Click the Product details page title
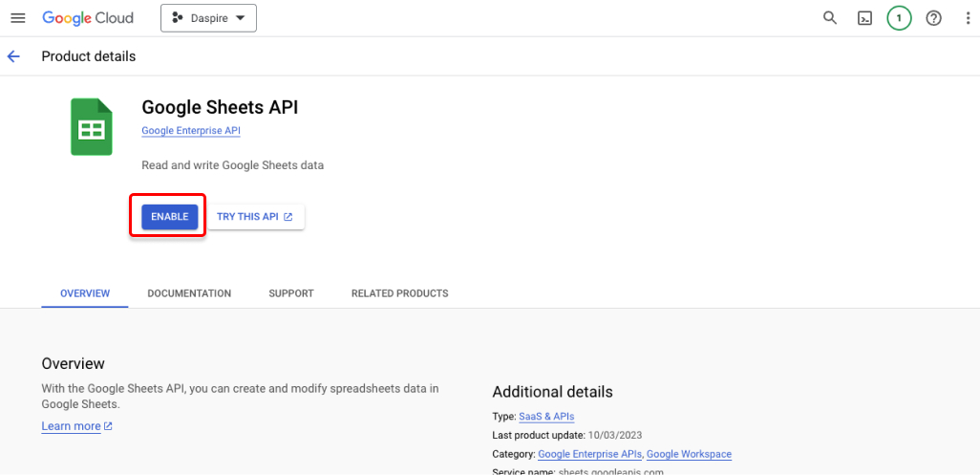Image resolution: width=980 pixels, height=475 pixels. 89,56
